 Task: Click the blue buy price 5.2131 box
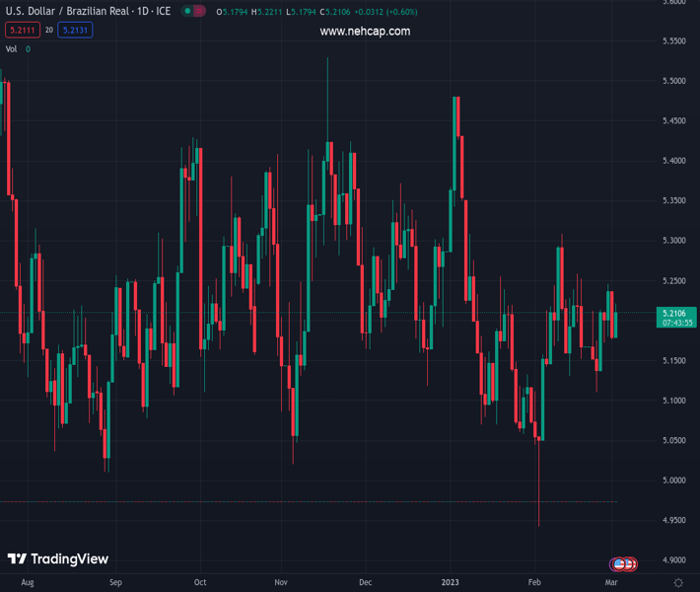click(75, 31)
